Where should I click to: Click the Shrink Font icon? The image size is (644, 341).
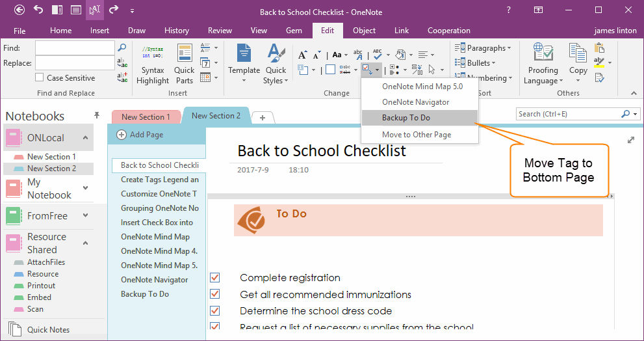click(x=316, y=55)
